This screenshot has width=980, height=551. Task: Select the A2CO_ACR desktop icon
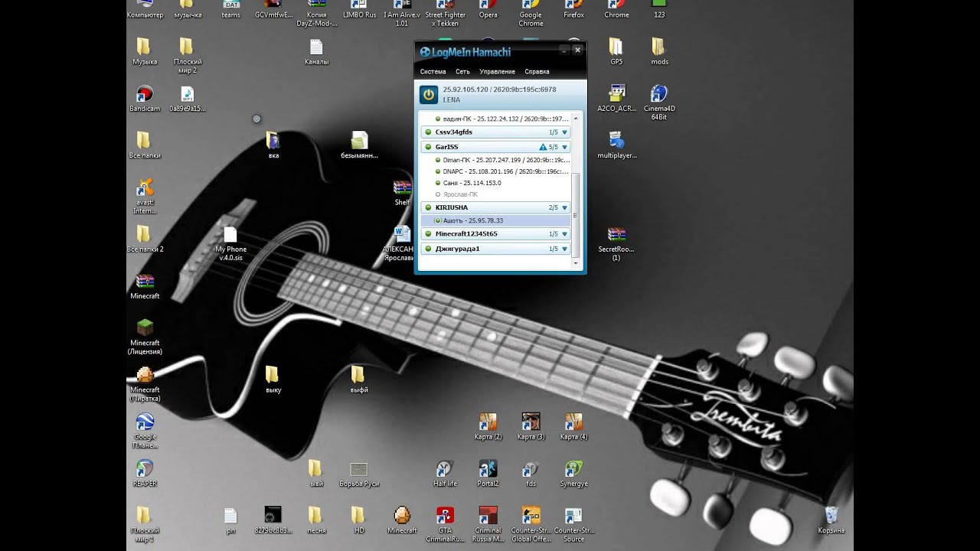click(616, 99)
